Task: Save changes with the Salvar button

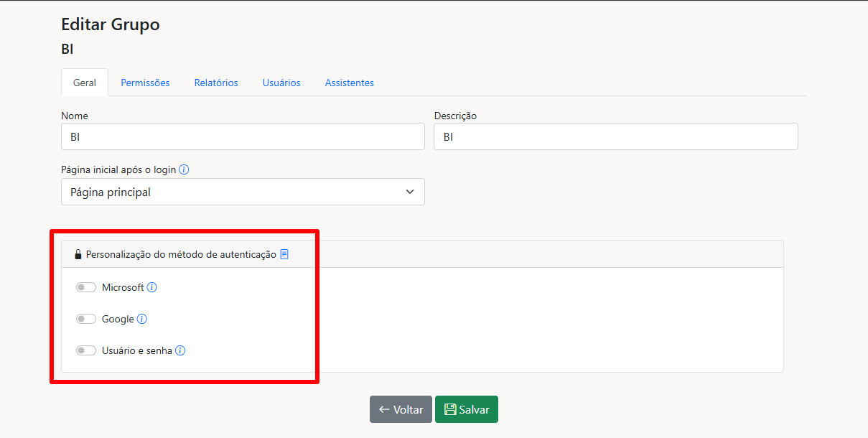Action: (467, 409)
